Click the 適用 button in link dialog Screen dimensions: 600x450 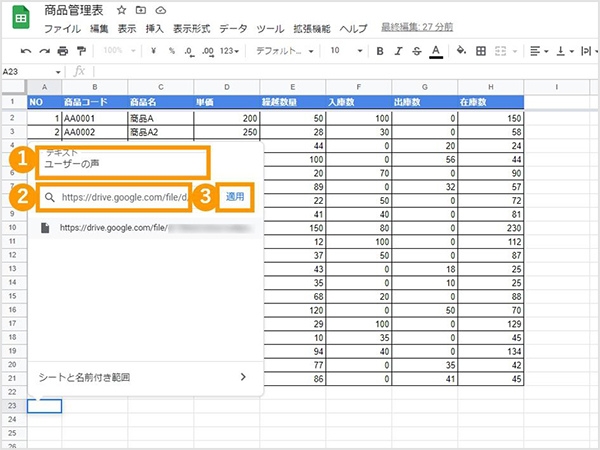235,197
